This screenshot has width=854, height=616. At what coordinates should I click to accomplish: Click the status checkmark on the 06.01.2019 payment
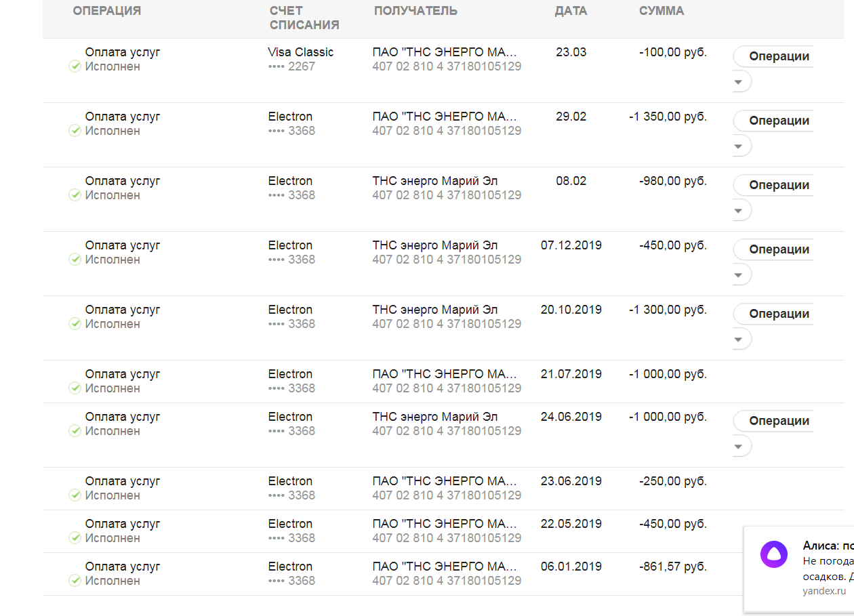75,581
